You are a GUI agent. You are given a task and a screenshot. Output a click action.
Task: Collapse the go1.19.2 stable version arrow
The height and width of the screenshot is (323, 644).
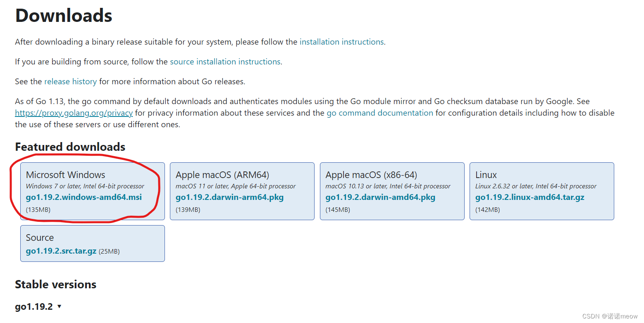tap(59, 306)
